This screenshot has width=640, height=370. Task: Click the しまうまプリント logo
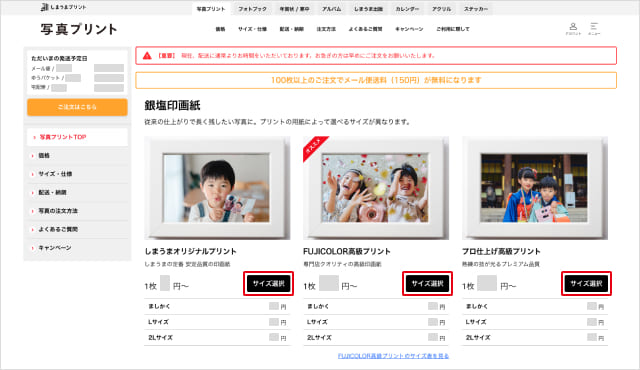(x=63, y=7)
